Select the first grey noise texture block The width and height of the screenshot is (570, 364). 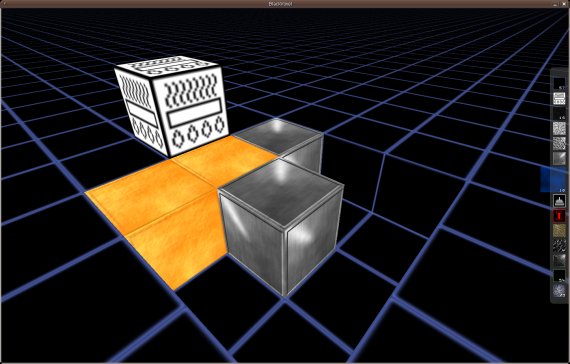pos(559,128)
